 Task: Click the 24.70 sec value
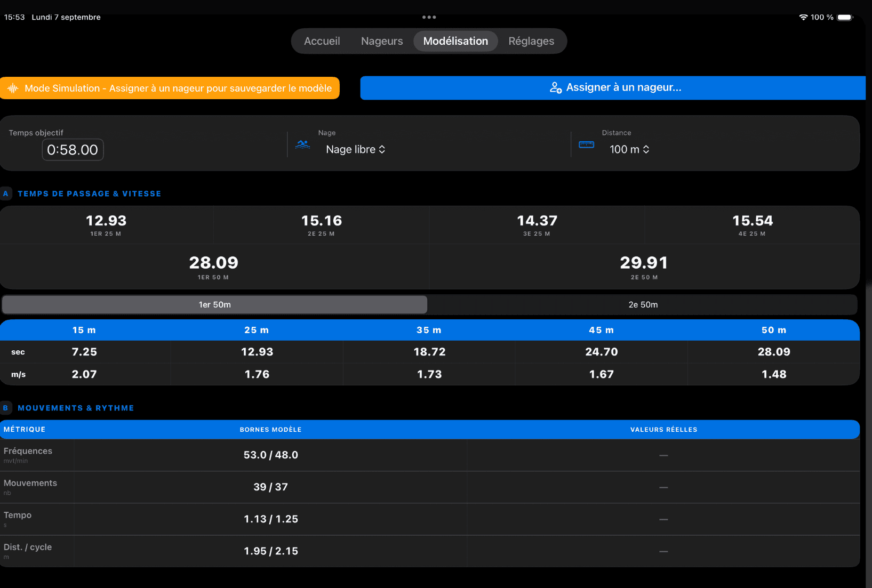602,352
